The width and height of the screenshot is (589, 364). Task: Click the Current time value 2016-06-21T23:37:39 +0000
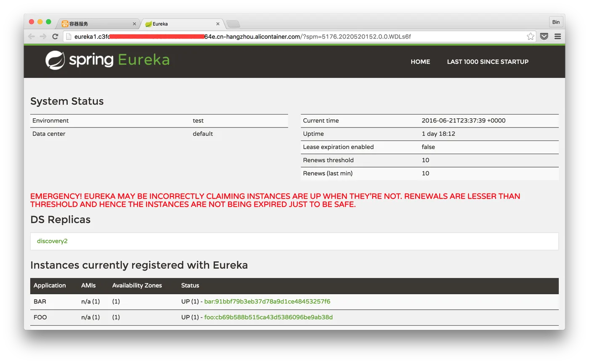(x=464, y=121)
